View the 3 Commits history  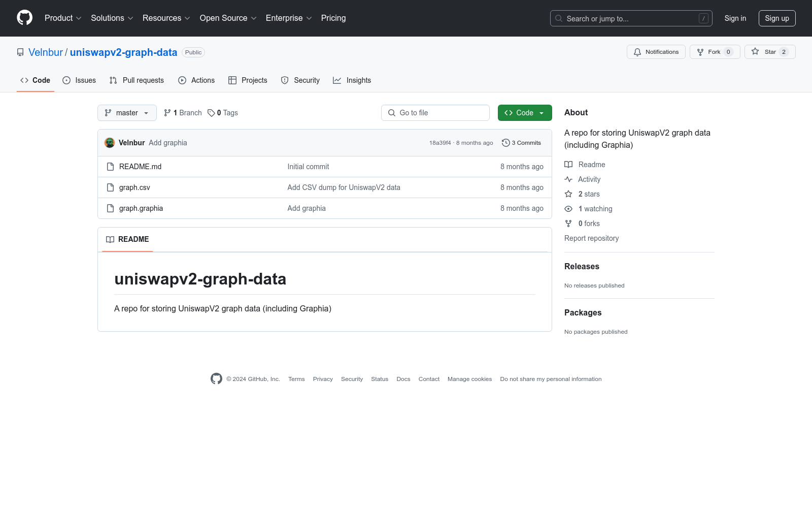point(521,143)
